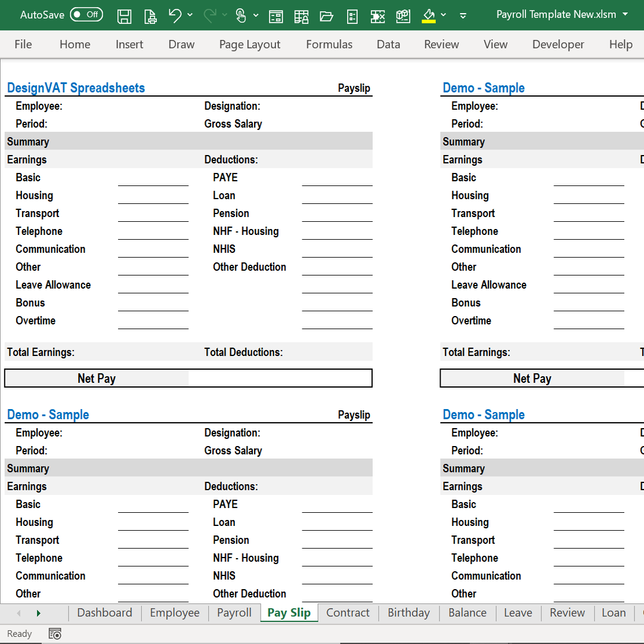The height and width of the screenshot is (644, 644).
Task: Switch Touch/Mouse mode on the toolbar
Action: click(241, 16)
